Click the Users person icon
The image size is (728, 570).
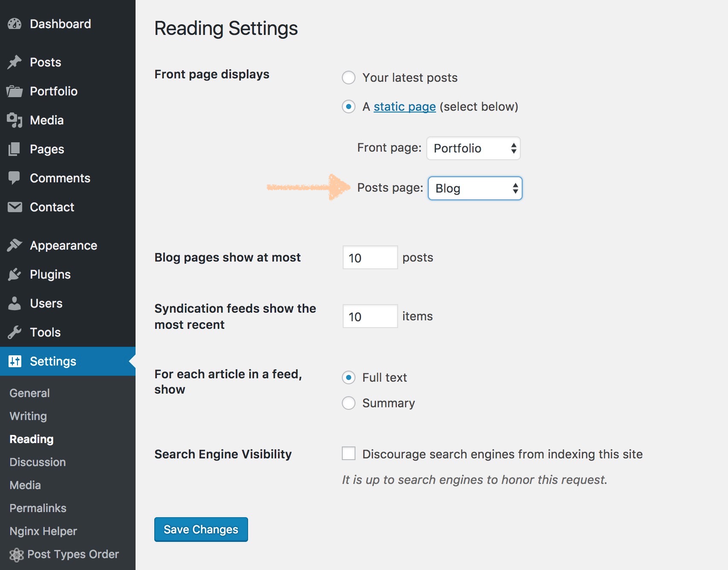(x=14, y=303)
